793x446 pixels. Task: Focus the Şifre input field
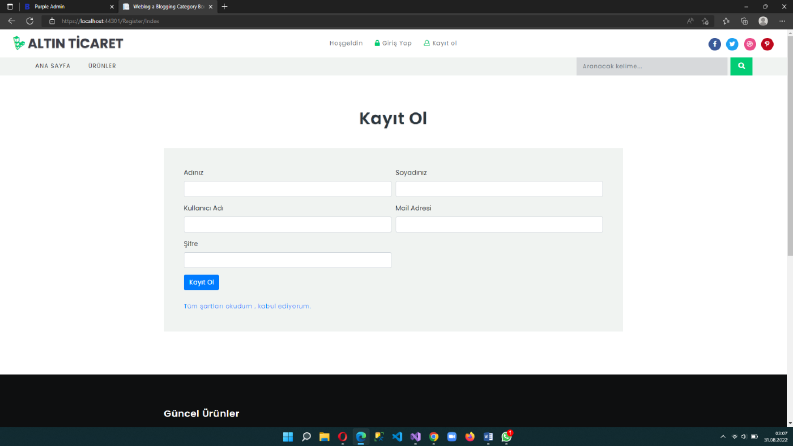pyautogui.click(x=287, y=260)
